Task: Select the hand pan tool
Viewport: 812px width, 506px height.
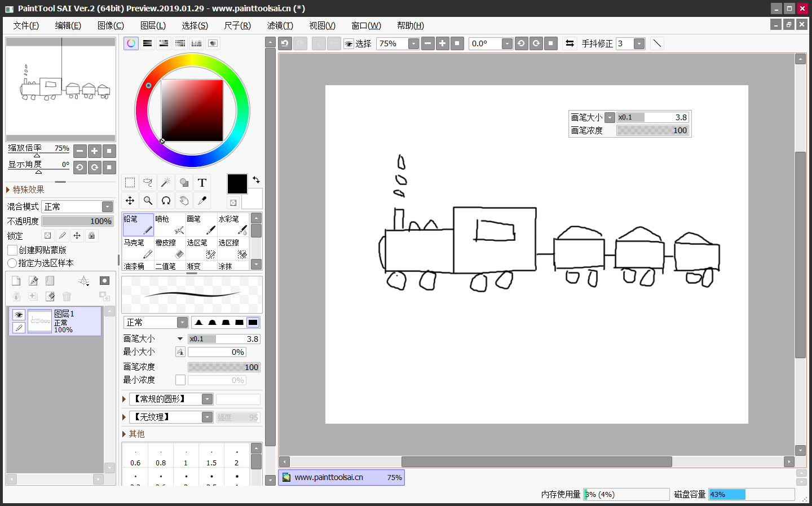Action: click(x=184, y=201)
